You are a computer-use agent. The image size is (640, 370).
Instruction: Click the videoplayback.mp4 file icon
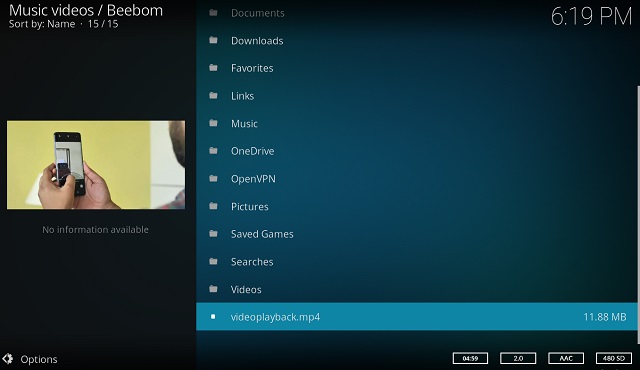(213, 317)
